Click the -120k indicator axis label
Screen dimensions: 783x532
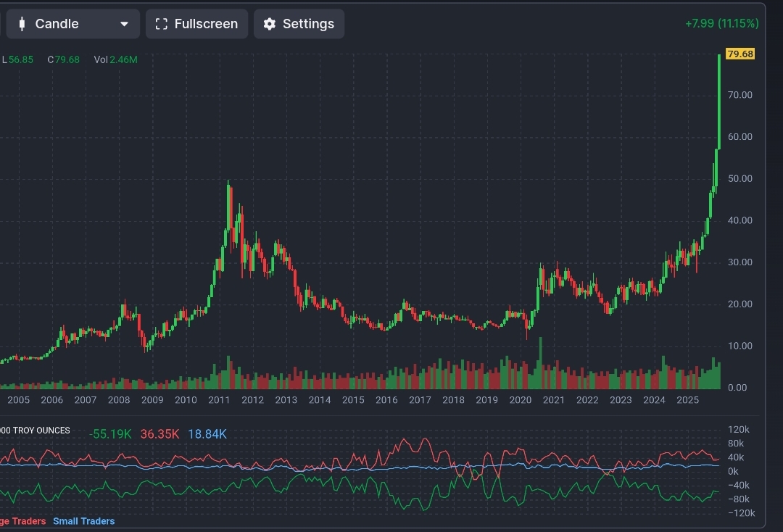pyautogui.click(x=742, y=513)
